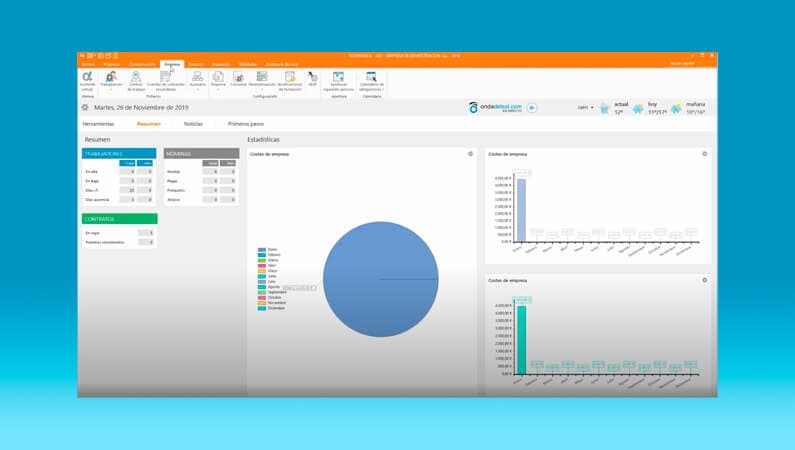
Task: Click the Enero legend color swatch
Action: [x=262, y=250]
